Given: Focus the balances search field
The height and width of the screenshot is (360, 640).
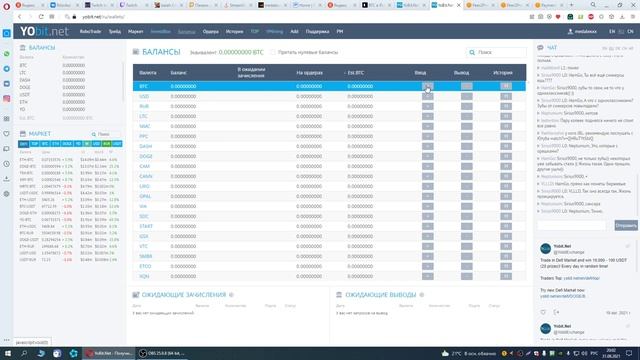Looking at the screenshot, I should [x=496, y=52].
